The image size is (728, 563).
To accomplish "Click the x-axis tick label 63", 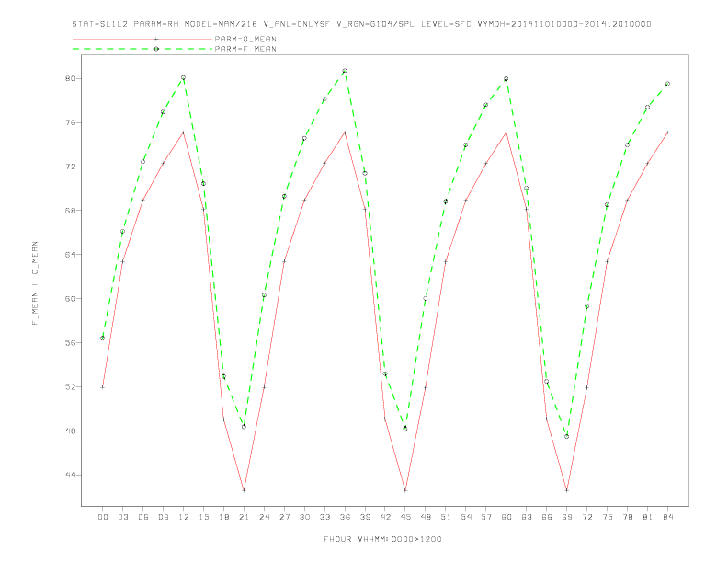I will 527,517.
